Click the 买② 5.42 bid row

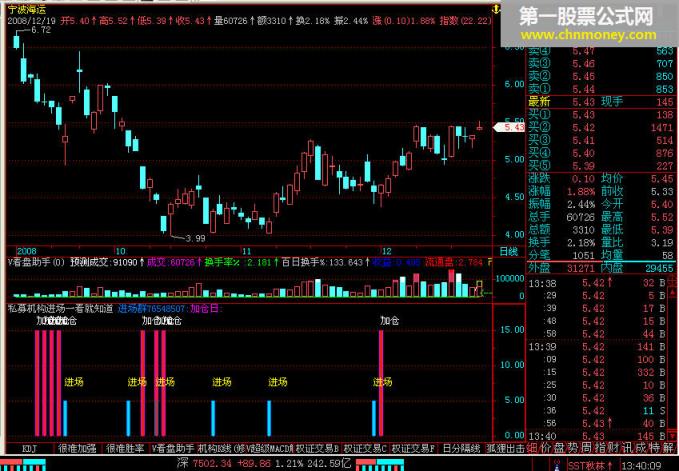point(601,128)
